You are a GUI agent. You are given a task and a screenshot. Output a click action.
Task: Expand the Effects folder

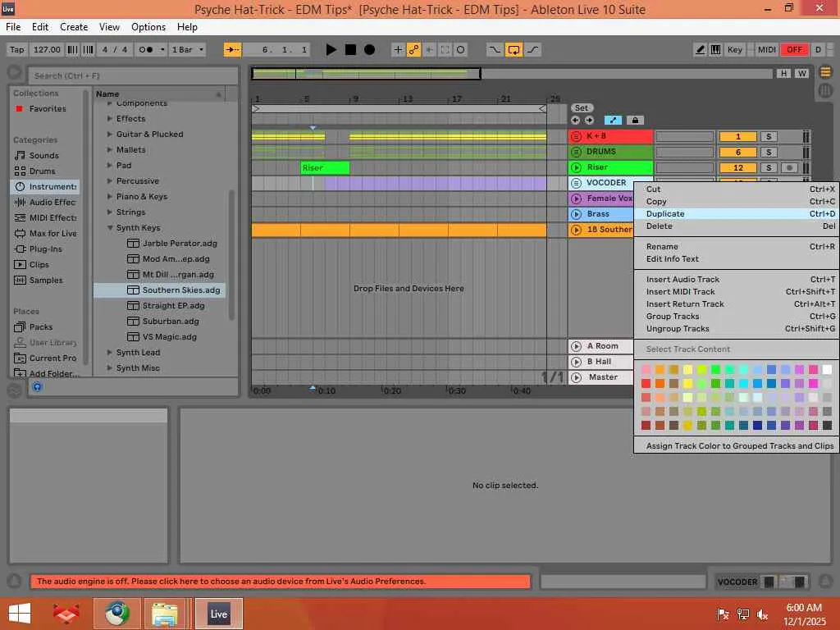click(110, 118)
